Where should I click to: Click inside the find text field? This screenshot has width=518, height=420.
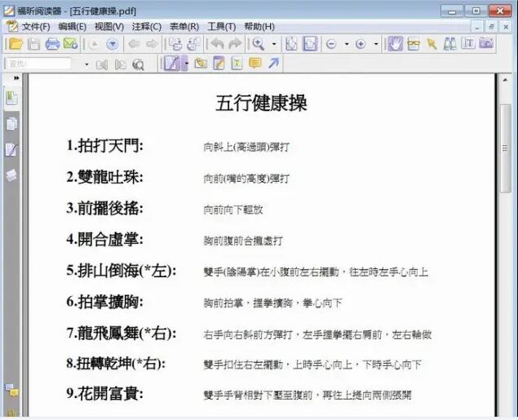tap(38, 64)
